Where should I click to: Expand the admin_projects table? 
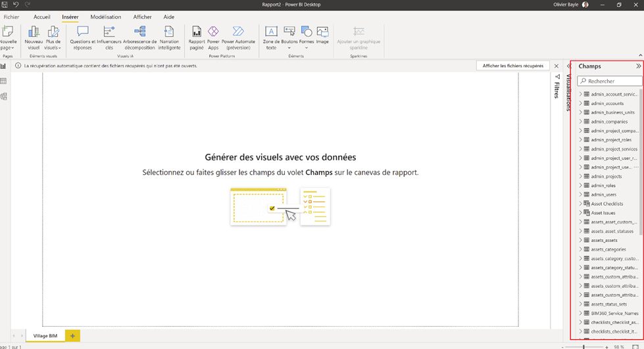[x=581, y=176]
